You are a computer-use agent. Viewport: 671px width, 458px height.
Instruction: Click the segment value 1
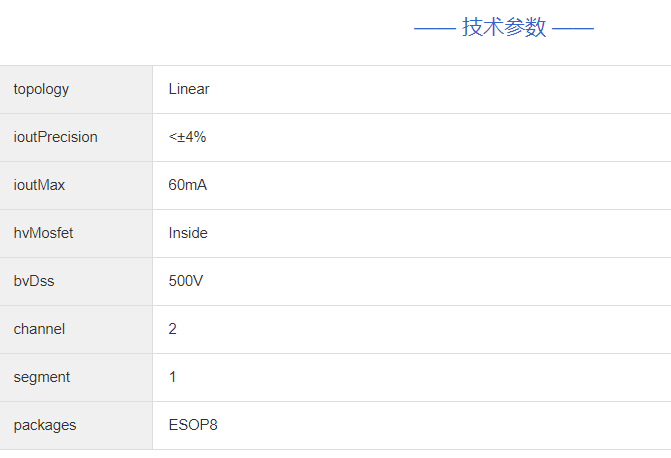tap(173, 377)
